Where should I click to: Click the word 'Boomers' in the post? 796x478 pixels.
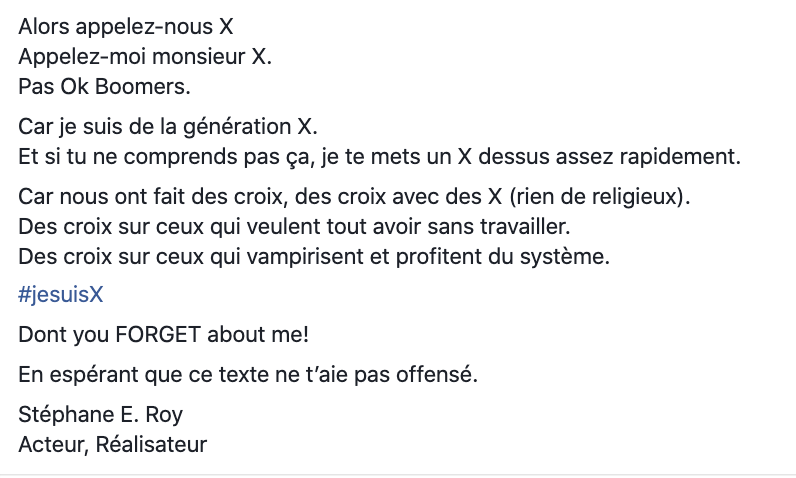tap(140, 87)
